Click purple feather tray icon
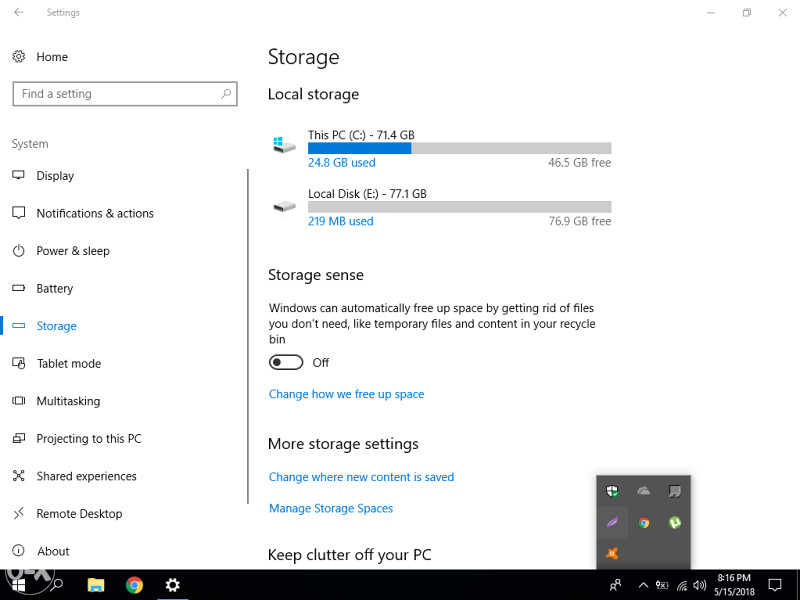The image size is (800, 600). [612, 522]
